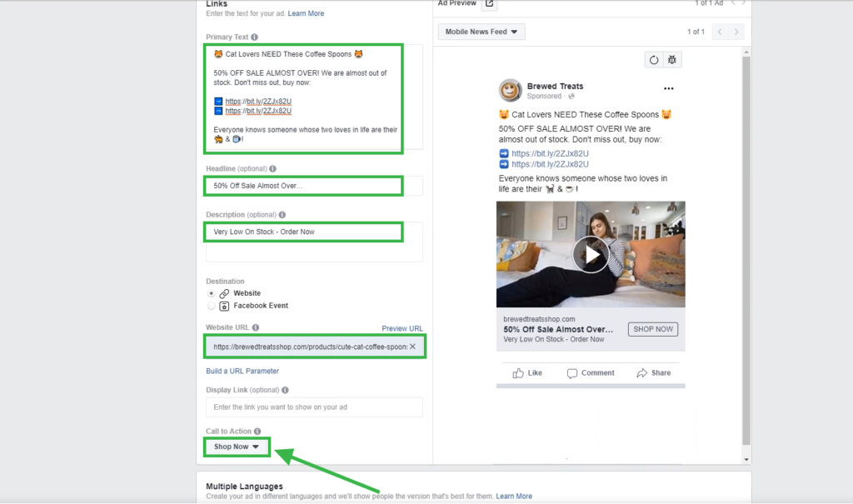Clear the Website URL with X icon

[x=412, y=347]
